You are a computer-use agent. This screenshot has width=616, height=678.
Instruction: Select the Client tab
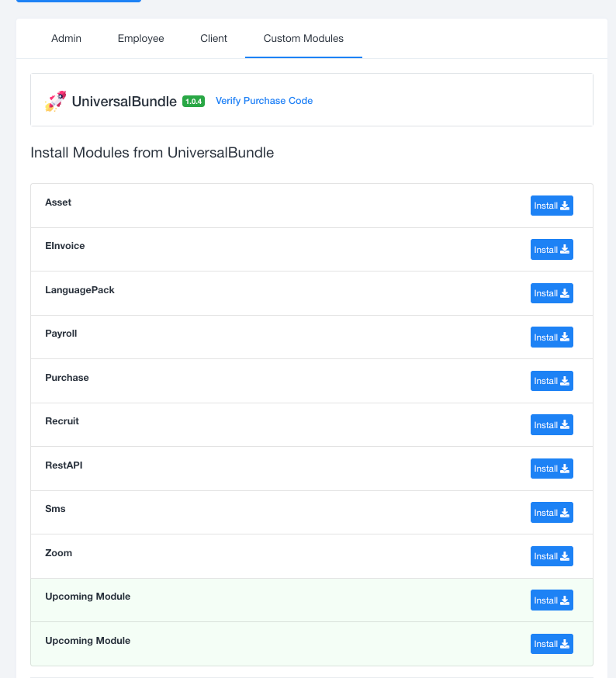[213, 38]
